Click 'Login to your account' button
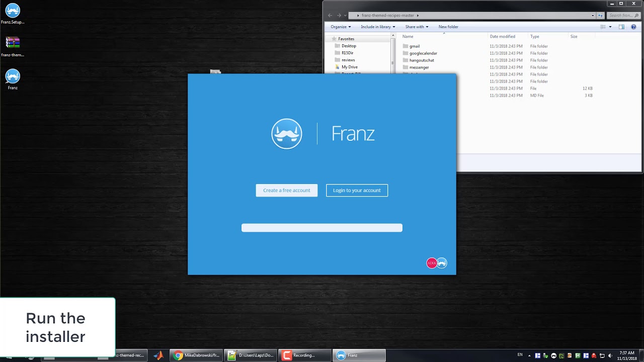This screenshot has height=362, width=644. pos(357,191)
